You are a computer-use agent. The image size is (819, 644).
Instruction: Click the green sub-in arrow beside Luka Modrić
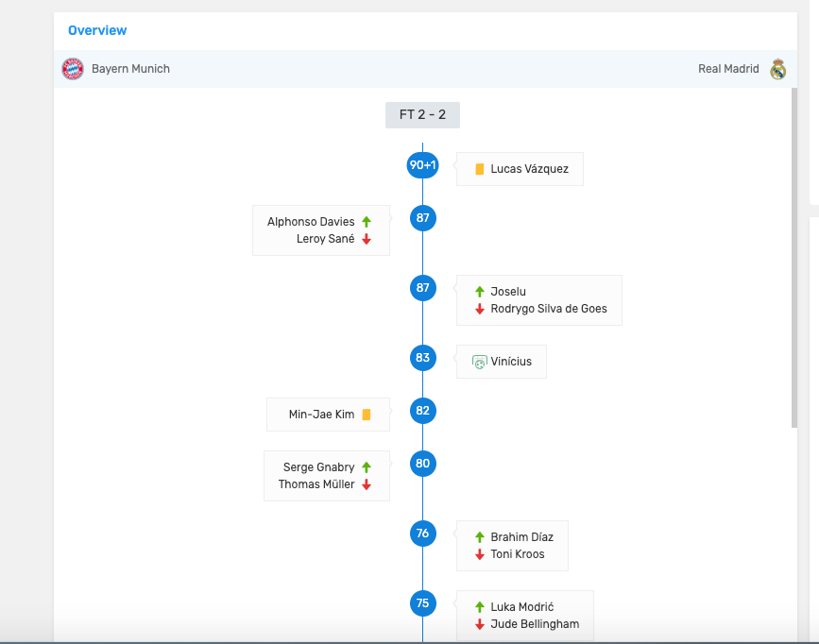[x=480, y=607]
